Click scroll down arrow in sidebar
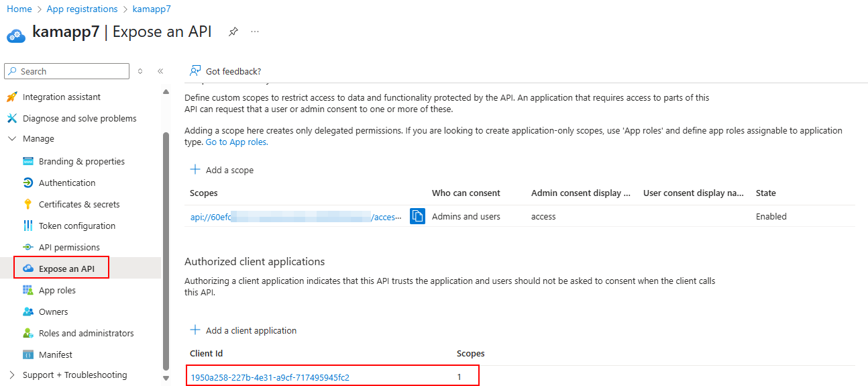The width and height of the screenshot is (868, 386). 166,379
